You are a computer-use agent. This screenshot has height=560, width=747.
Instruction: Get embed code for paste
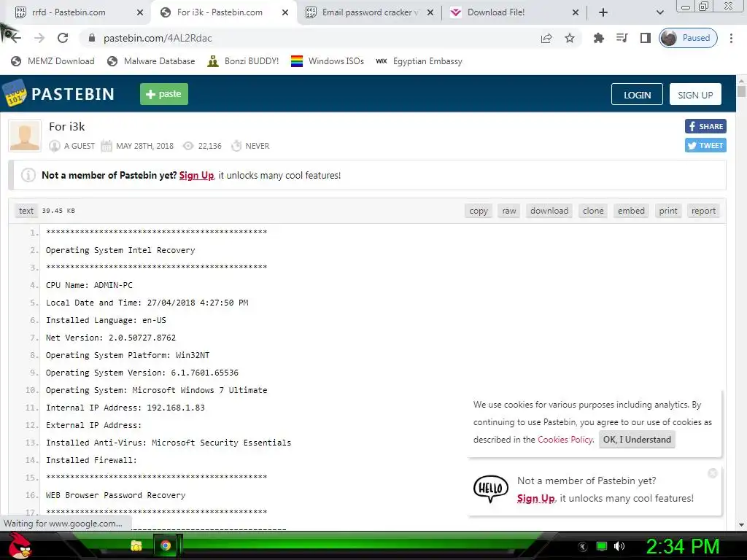coord(631,211)
